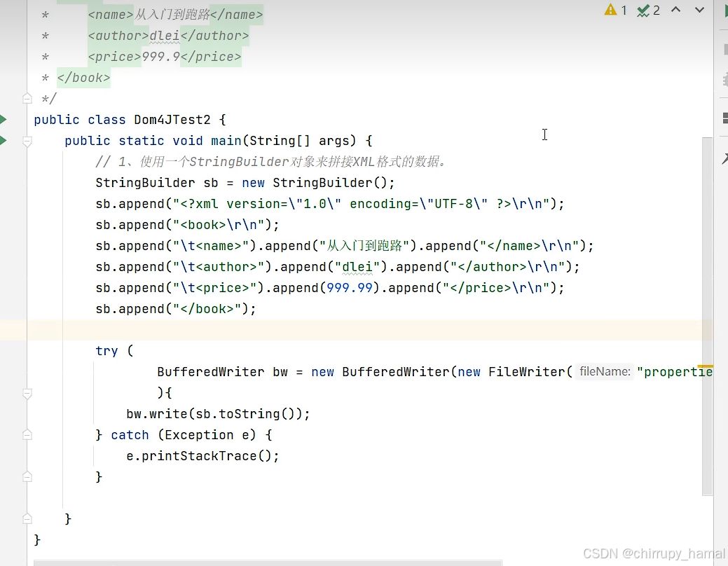The width and height of the screenshot is (728, 566).
Task: Collapse the main method fold marker
Action: (27, 141)
